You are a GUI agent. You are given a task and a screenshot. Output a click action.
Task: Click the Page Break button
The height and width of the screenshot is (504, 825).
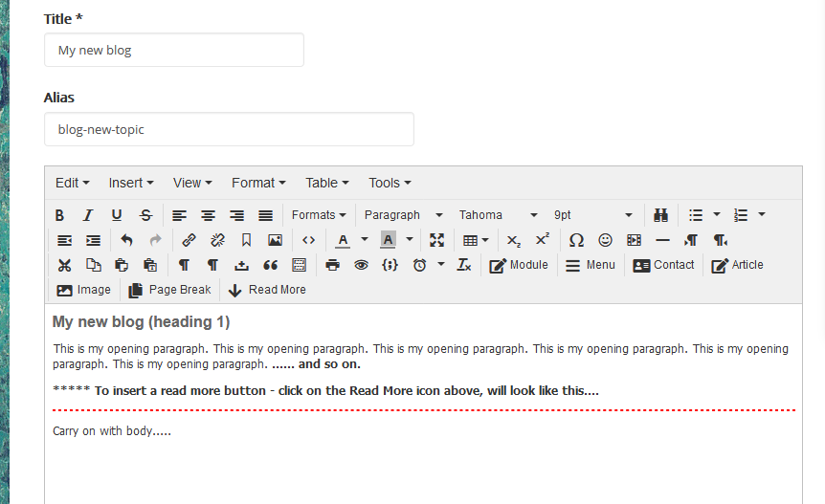coord(169,290)
